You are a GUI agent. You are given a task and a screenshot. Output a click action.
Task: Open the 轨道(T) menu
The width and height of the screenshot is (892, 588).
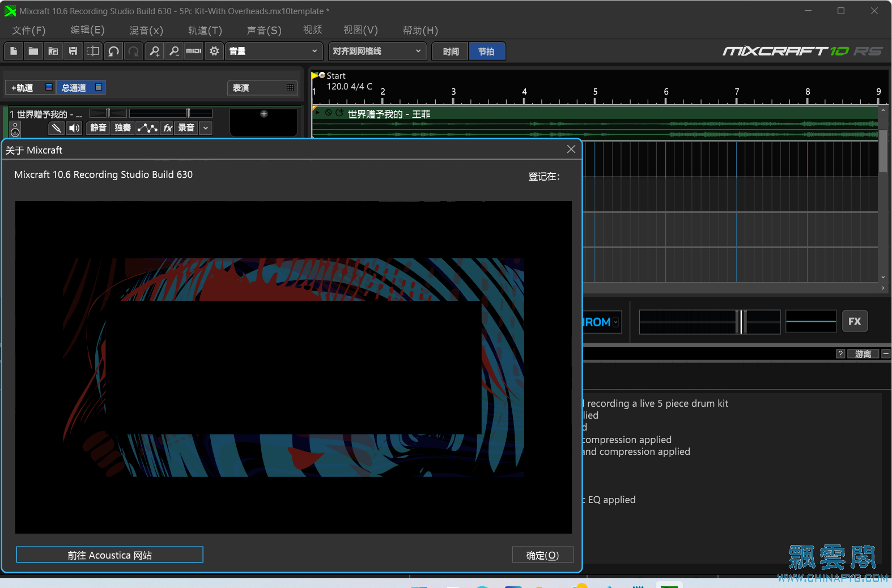(205, 30)
